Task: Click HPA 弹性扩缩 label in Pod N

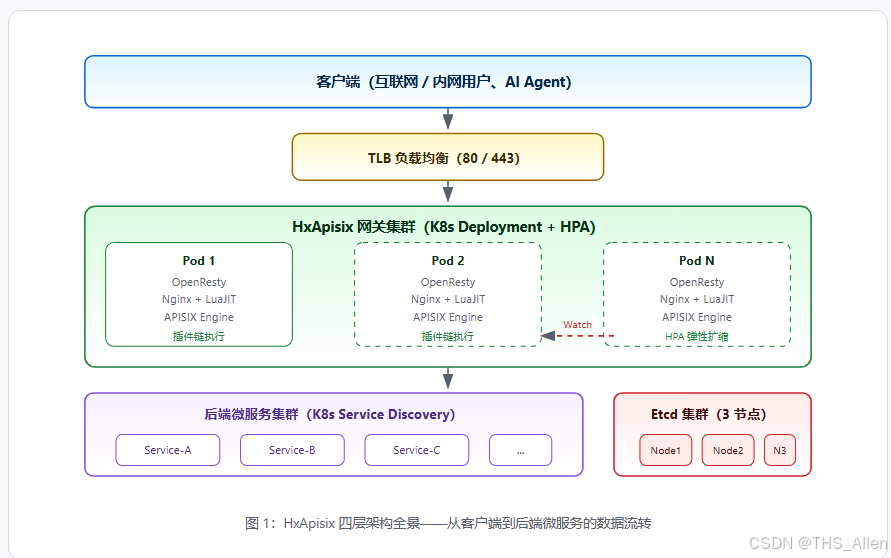Action: click(697, 336)
